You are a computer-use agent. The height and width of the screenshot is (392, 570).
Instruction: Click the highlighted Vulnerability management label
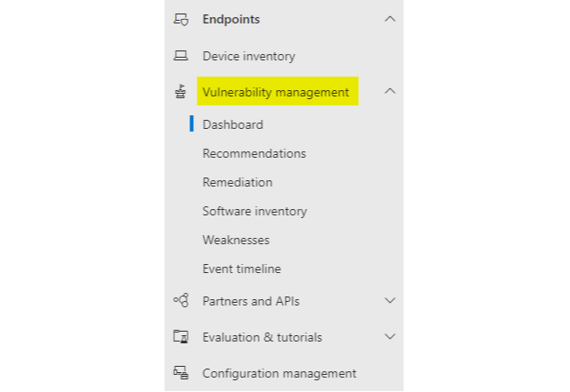[x=276, y=92]
